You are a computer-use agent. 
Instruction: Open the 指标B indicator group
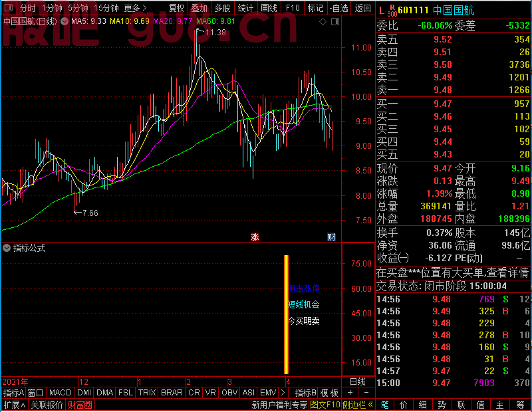[x=306, y=393]
